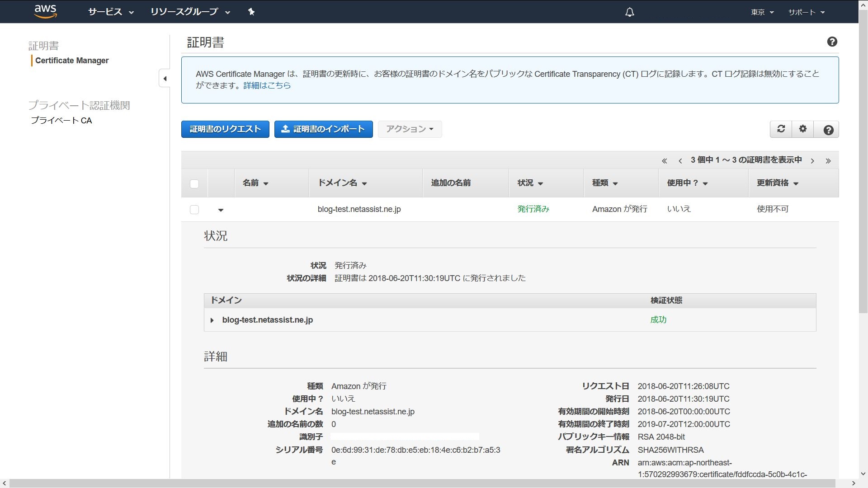Sort by 更新資格 column

[778, 183]
